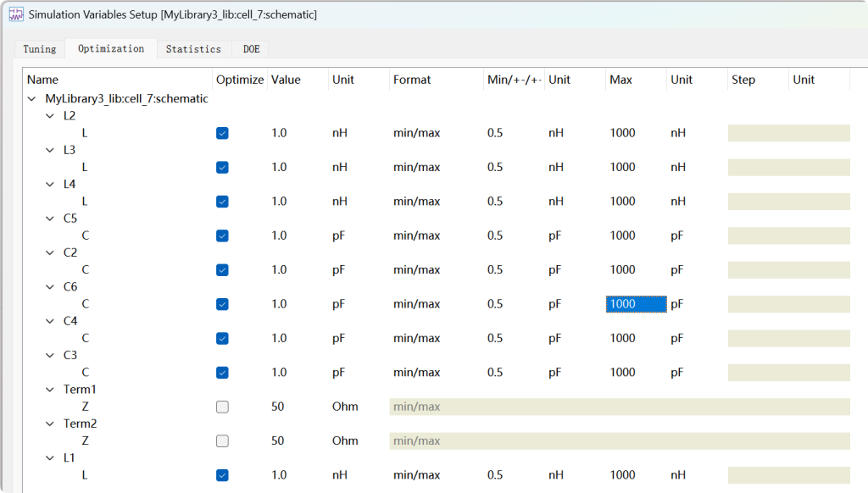Uncheck Optimize for L3 inductor L
Viewport: 868px width, 493px height.
click(x=222, y=167)
